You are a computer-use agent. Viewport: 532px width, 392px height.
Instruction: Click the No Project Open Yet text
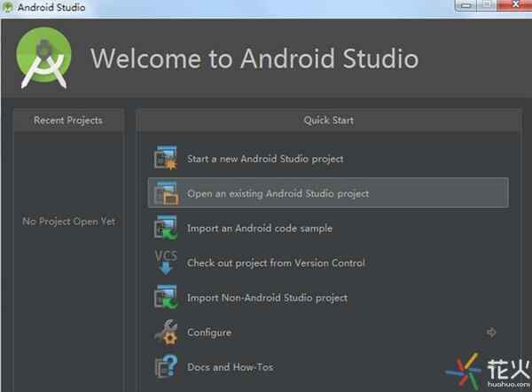tap(68, 222)
